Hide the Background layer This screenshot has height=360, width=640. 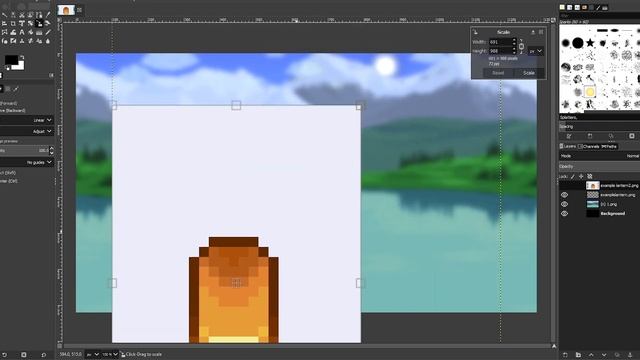pos(564,213)
